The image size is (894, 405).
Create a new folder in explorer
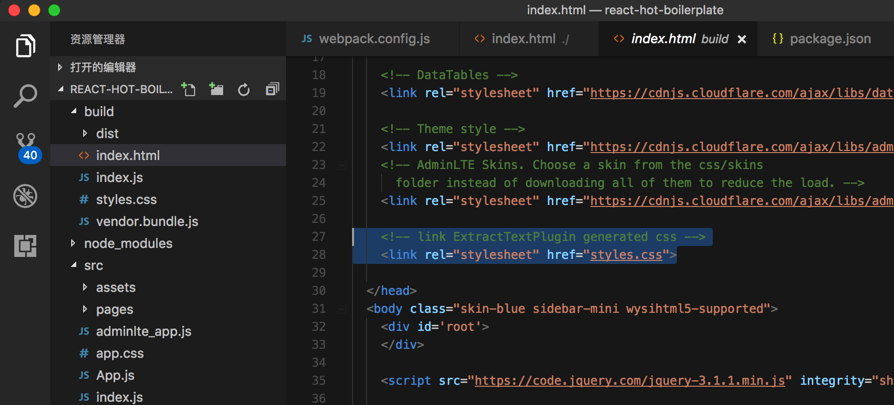[216, 90]
